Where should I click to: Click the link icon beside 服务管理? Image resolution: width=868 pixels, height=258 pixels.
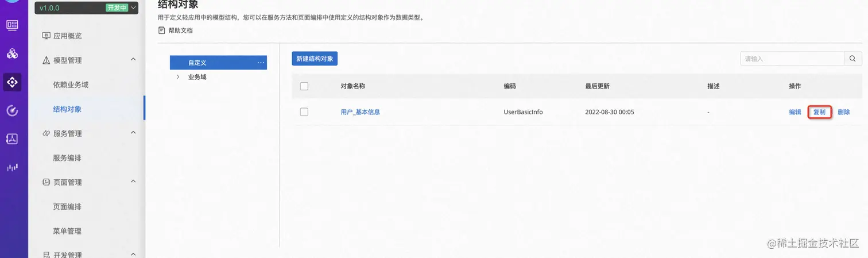(x=46, y=133)
